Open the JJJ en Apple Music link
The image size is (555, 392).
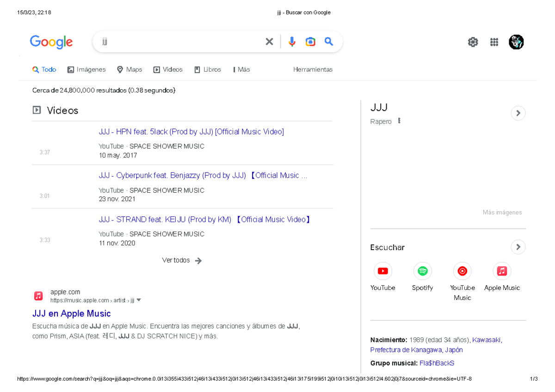71,313
